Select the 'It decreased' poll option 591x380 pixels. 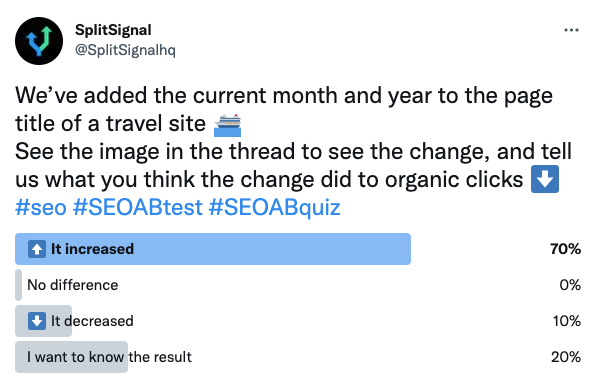pyautogui.click(x=298, y=321)
